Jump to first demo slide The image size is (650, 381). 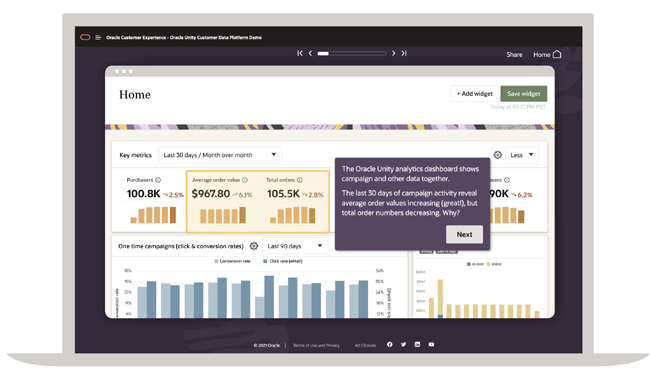click(300, 53)
